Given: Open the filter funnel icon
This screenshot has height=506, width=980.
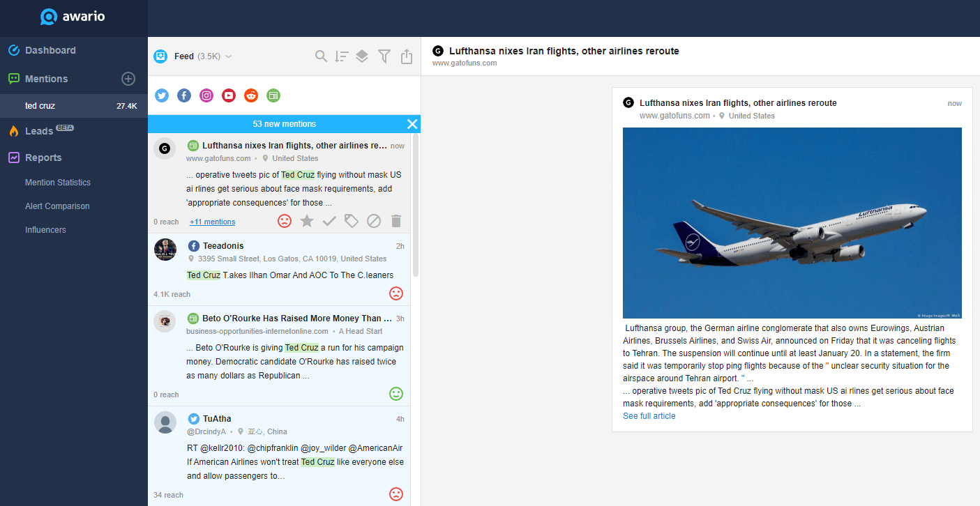Looking at the screenshot, I should [384, 56].
